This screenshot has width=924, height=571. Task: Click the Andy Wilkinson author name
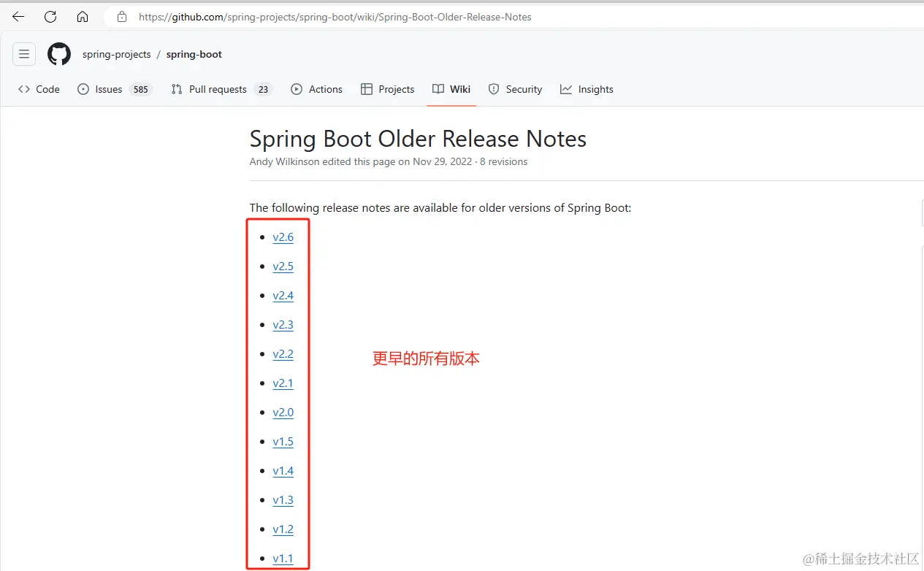(x=285, y=161)
